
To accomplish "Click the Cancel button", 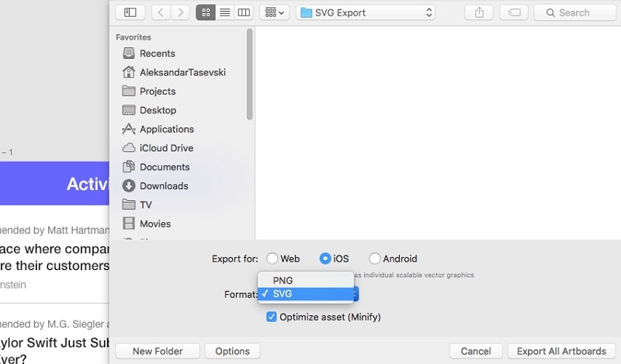I will [476, 352].
